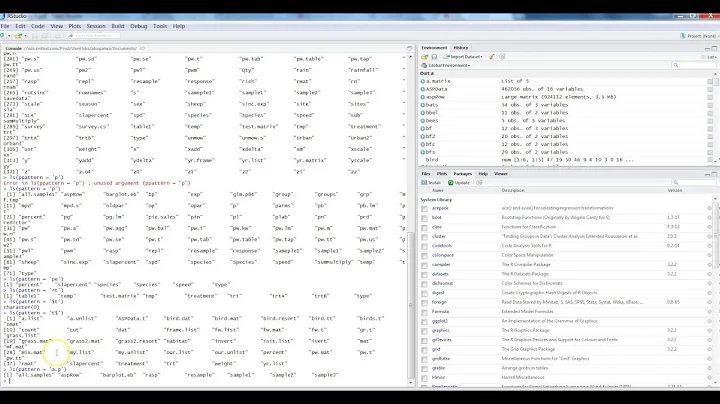Open the Formula package link
The height and width of the screenshot is (404, 720).
point(440,312)
